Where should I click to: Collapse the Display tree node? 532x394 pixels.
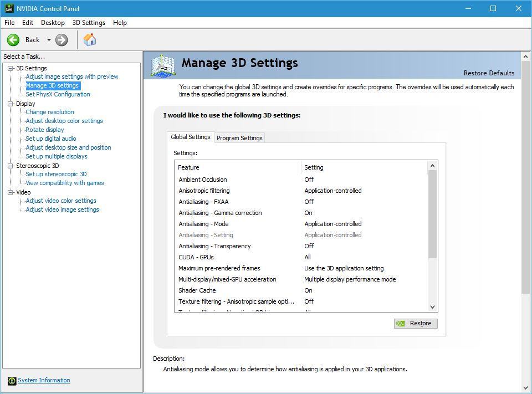[x=11, y=104]
